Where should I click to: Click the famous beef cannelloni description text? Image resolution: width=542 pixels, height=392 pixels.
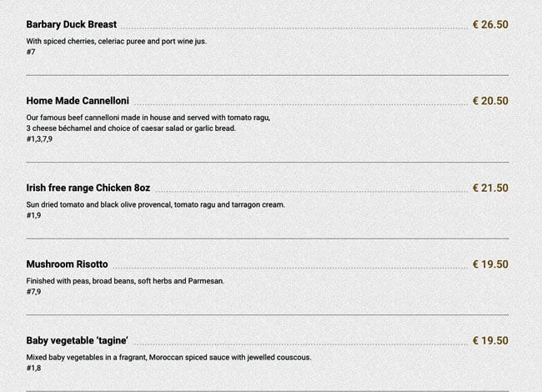148,118
